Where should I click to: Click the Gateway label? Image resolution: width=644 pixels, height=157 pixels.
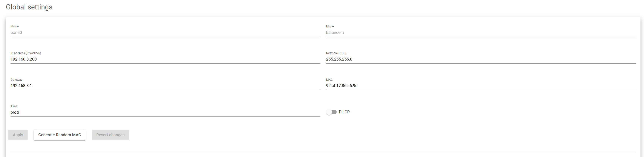click(16, 80)
